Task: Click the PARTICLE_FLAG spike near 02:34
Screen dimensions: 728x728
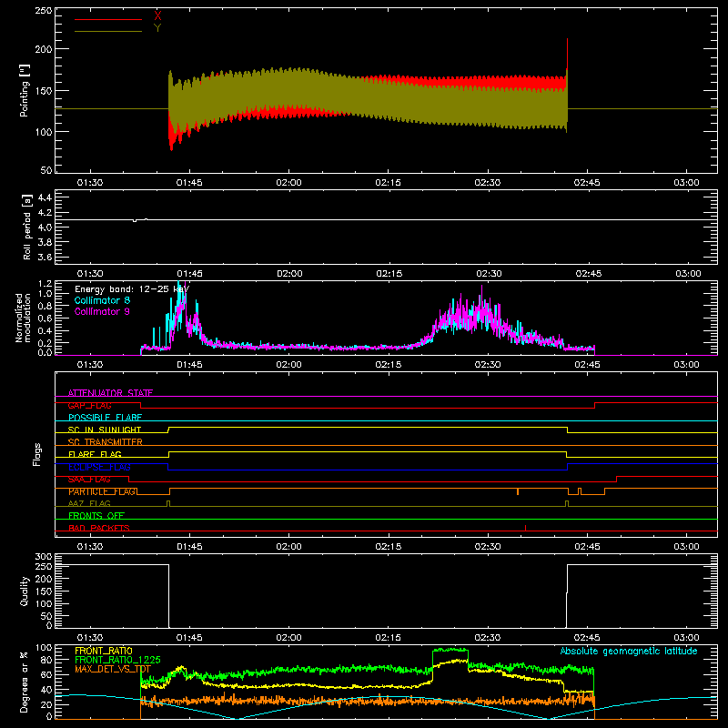Action: click(518, 491)
